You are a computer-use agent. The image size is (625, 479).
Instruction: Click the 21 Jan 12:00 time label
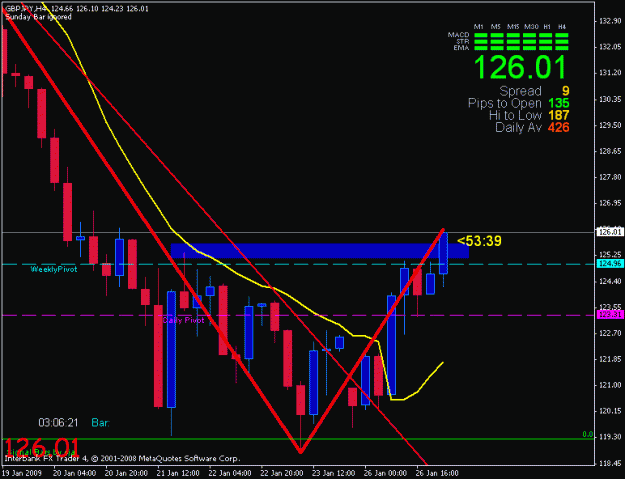[x=178, y=473]
